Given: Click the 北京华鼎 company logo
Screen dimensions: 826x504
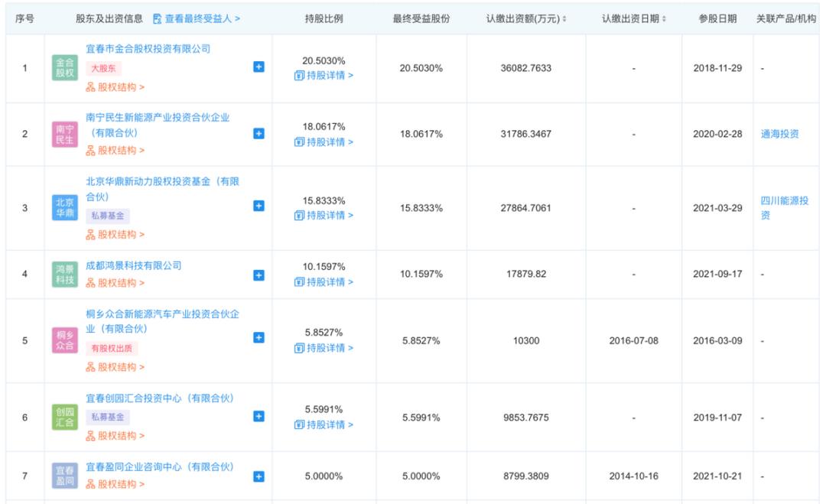Looking at the screenshot, I should click(x=65, y=207).
